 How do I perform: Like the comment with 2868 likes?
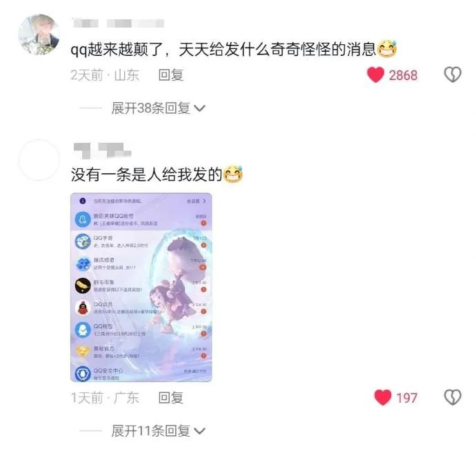tap(375, 74)
